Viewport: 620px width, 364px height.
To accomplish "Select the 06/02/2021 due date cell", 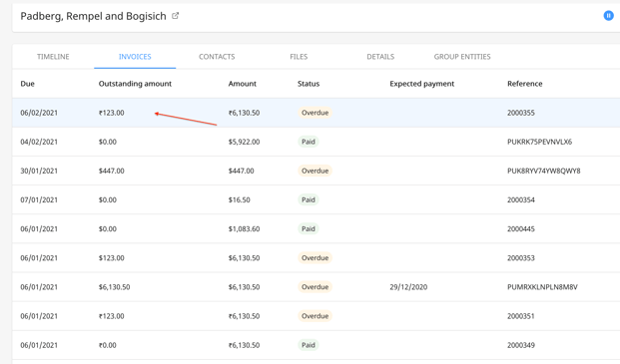I will tap(39, 113).
